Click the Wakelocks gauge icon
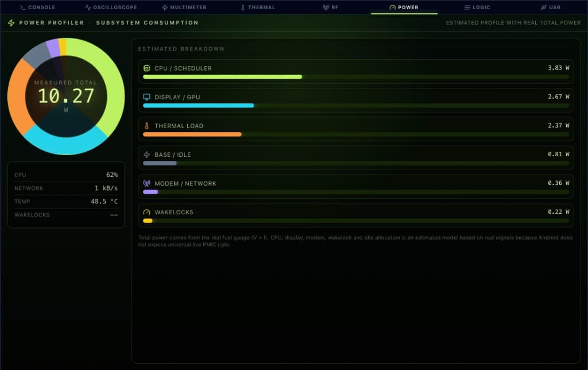 coord(146,213)
